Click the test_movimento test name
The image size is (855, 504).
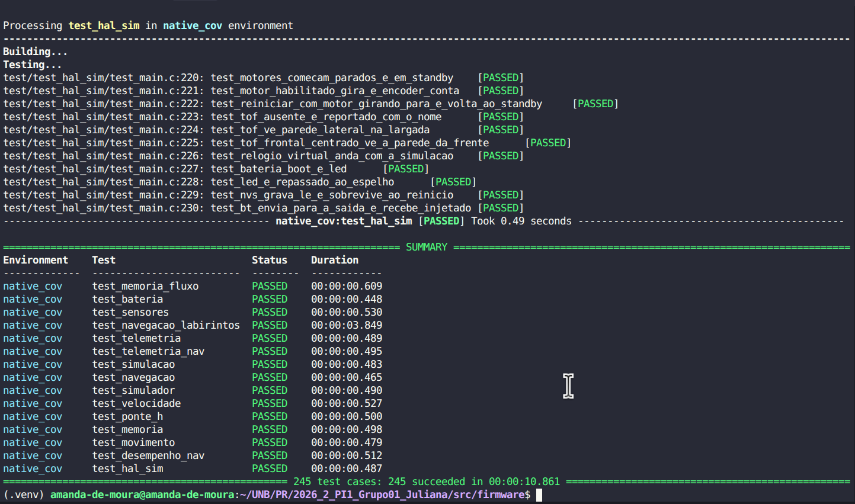(133, 442)
